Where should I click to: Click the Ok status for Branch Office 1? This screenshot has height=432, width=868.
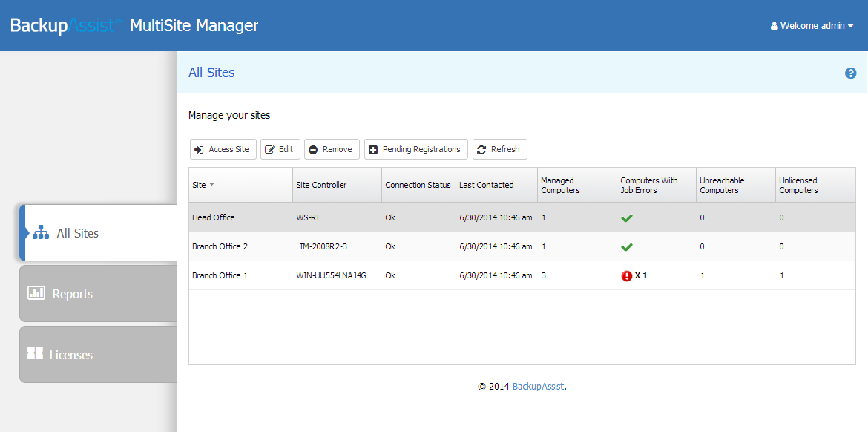coord(390,275)
